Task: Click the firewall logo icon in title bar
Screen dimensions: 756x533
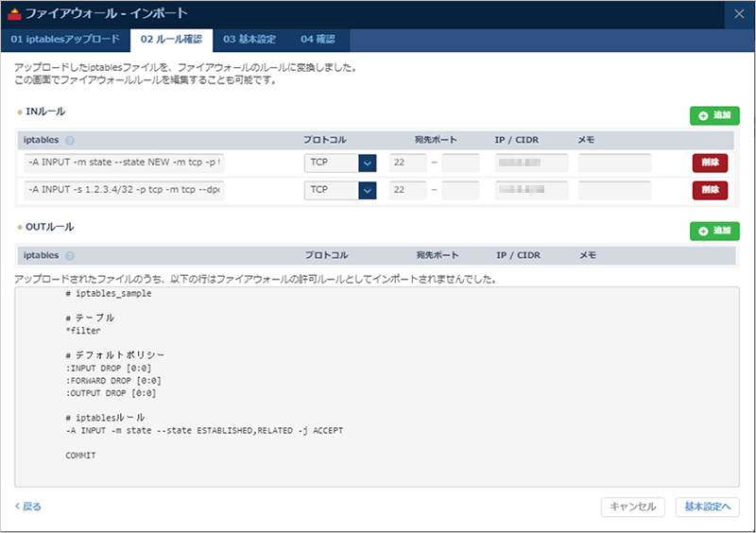Action: point(14,14)
